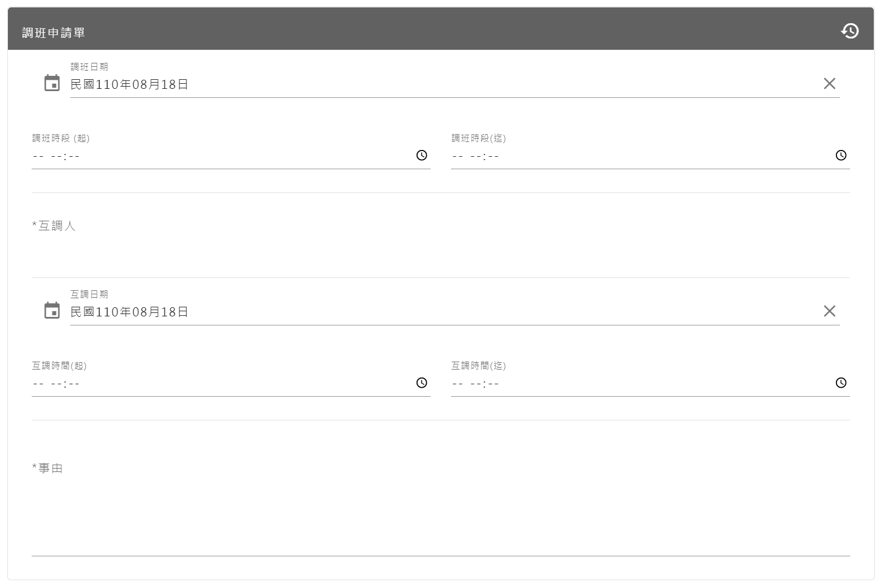Open the clock picker for 互調時間(迄)
Screen dimensions: 884x588
(x=841, y=383)
